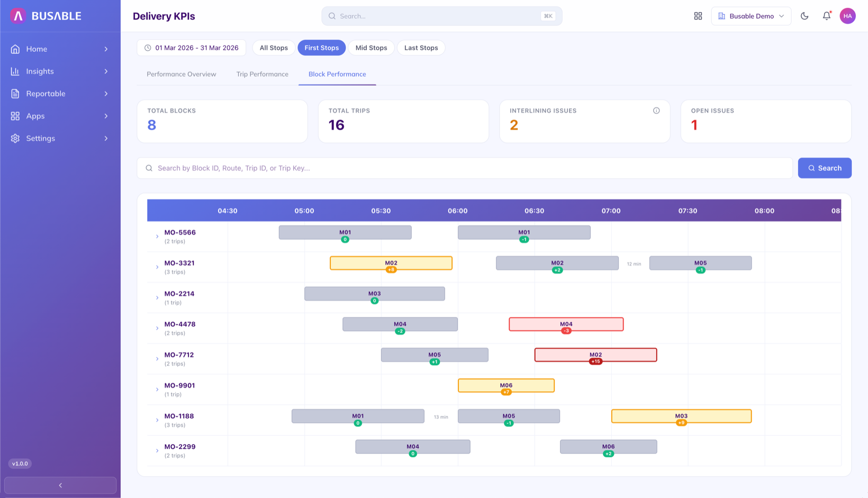Switch to Block Performance tab
Screen dimensions: 868x498
tap(337, 74)
